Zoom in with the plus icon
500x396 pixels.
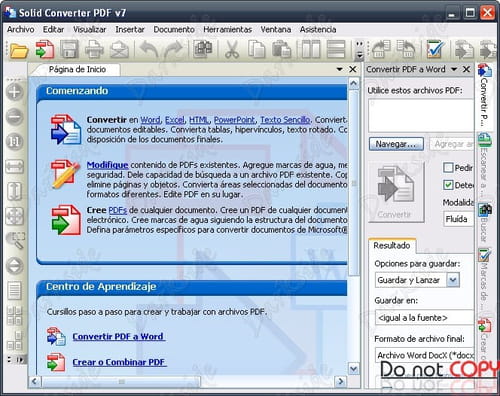(15, 92)
